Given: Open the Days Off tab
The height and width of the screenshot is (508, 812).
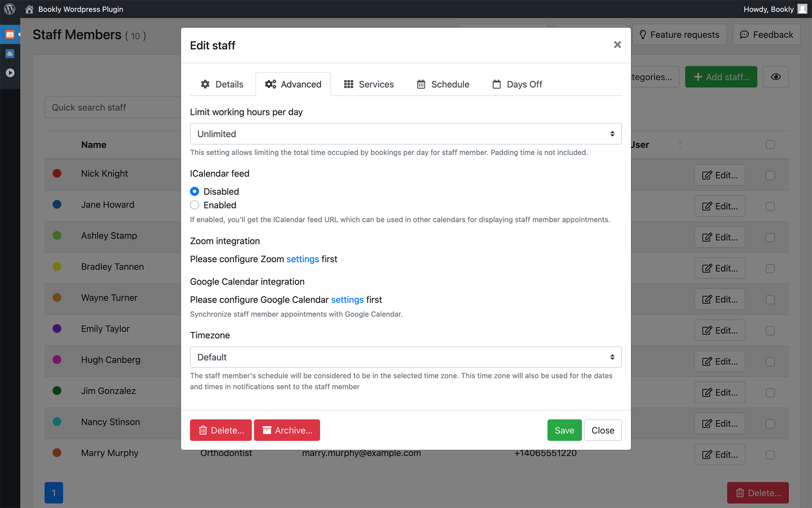Looking at the screenshot, I should point(517,84).
